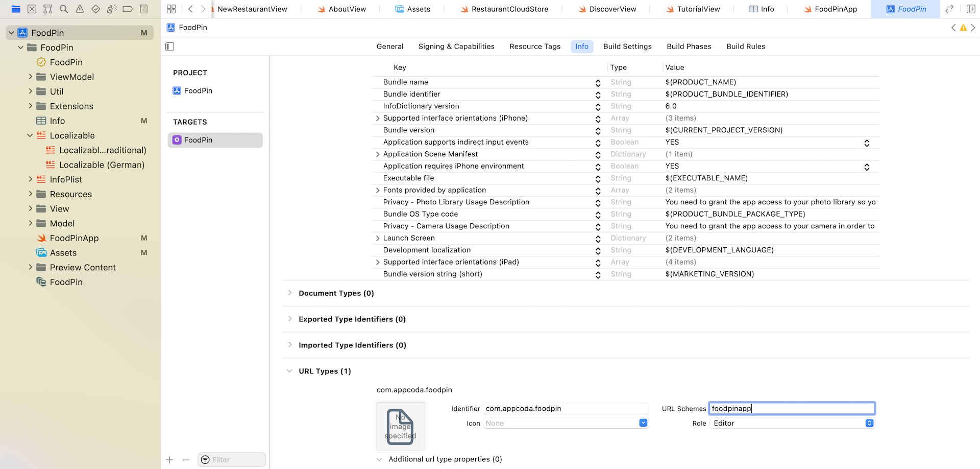Open the Test navigator

click(x=95, y=9)
